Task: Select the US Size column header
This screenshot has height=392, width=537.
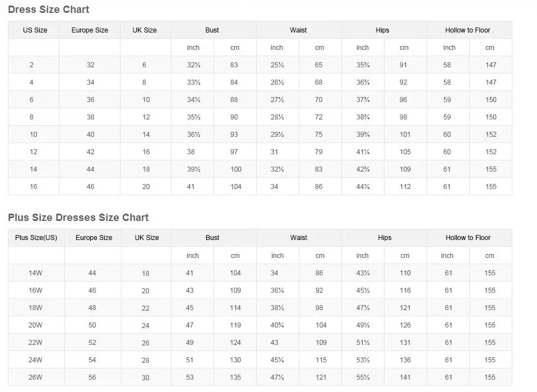Action: [35, 30]
